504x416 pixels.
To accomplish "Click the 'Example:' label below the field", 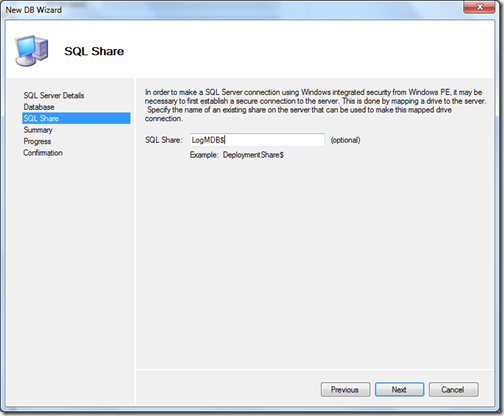I will (204, 155).
